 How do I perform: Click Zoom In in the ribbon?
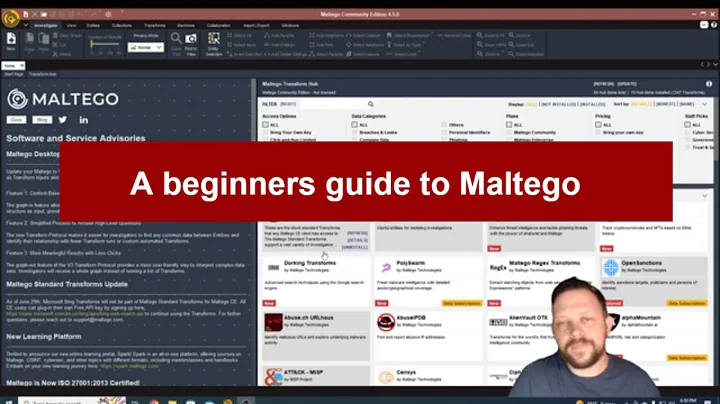519,35
